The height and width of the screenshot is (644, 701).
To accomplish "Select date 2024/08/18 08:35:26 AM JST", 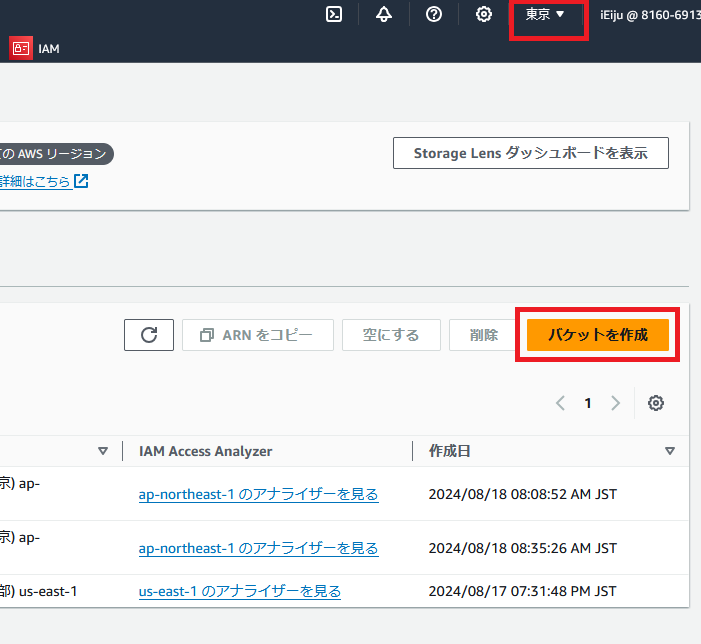I will click(523, 548).
